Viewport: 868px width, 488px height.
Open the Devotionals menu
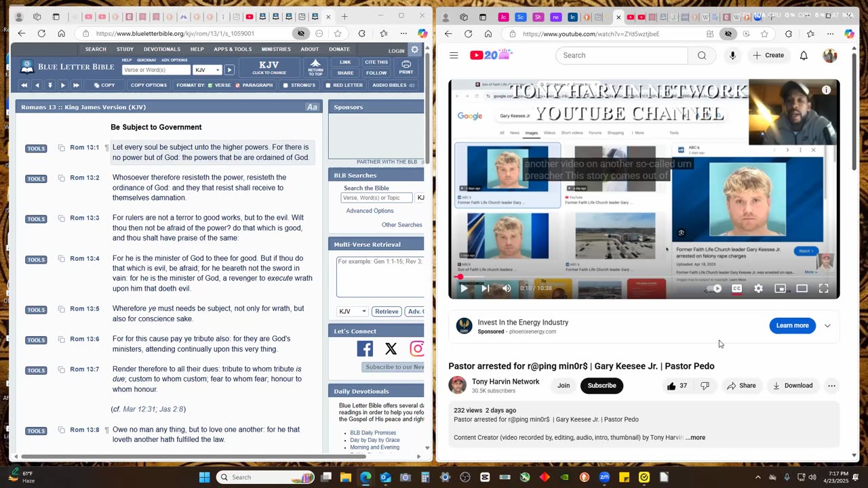[162, 49]
